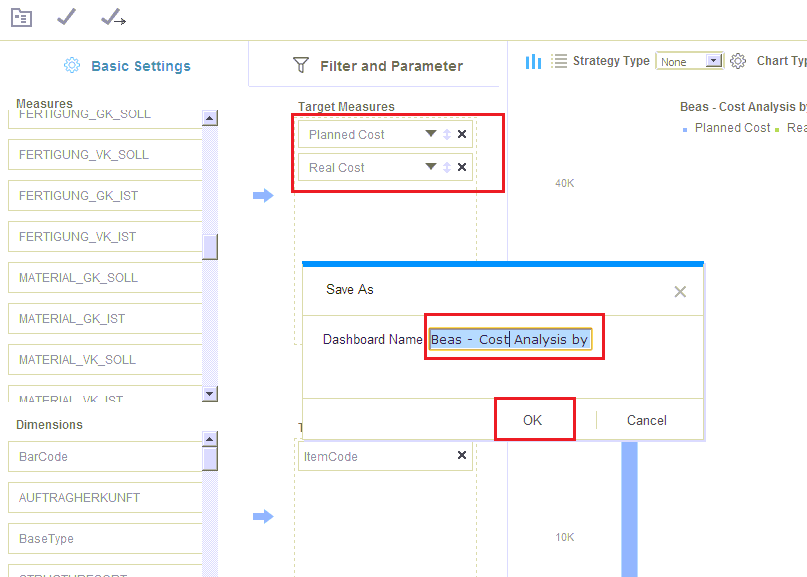Switch to Basic Settings tab

126,66
